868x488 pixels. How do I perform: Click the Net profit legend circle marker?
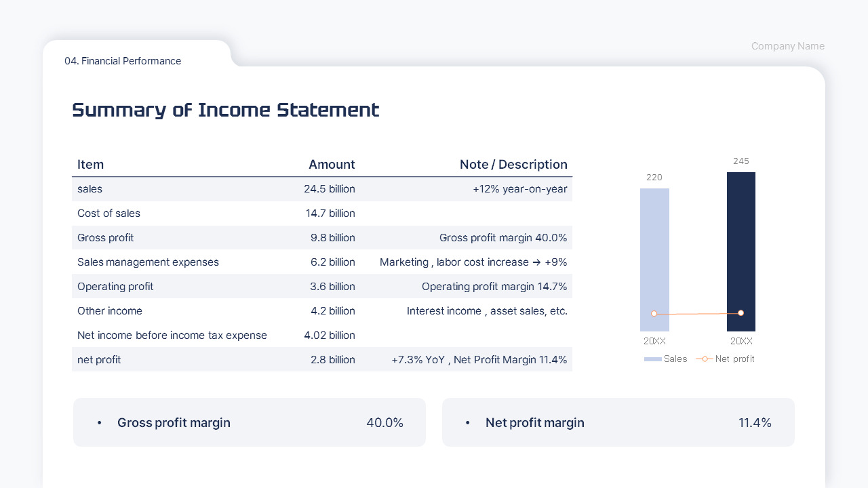click(705, 359)
